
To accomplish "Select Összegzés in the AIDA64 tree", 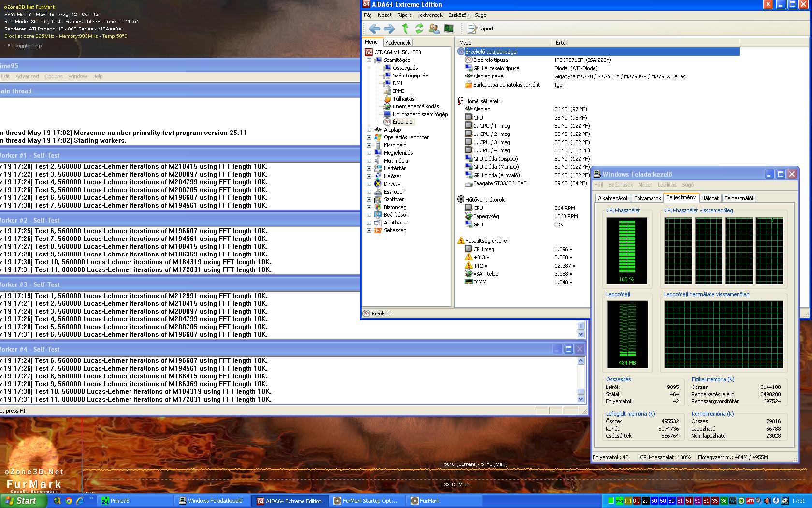I will click(x=405, y=68).
